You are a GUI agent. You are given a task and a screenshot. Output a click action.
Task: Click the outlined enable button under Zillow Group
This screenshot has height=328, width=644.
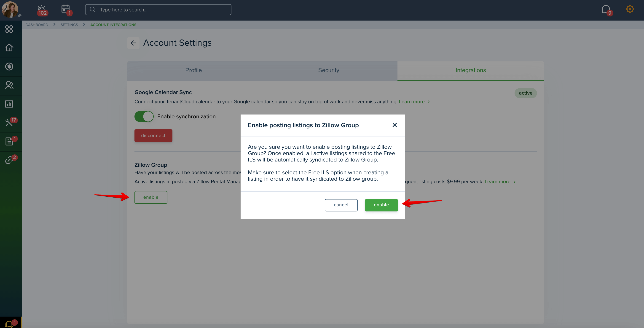(x=151, y=197)
